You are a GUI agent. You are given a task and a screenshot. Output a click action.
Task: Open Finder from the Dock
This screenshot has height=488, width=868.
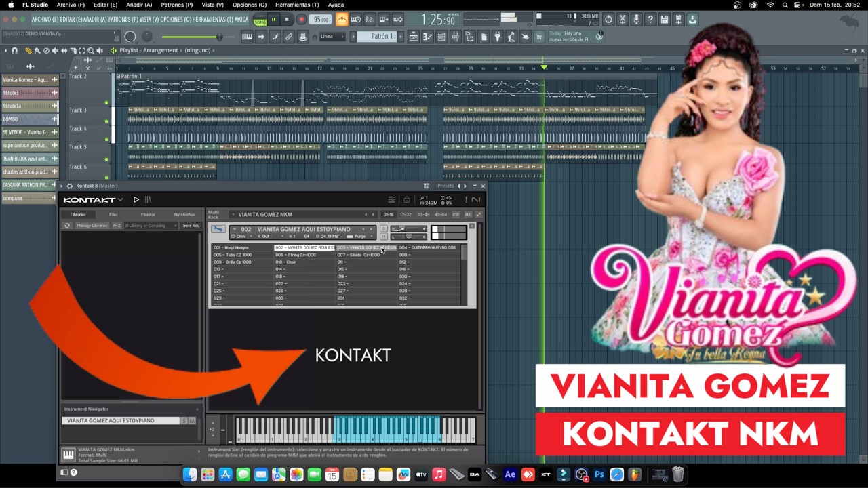point(190,475)
